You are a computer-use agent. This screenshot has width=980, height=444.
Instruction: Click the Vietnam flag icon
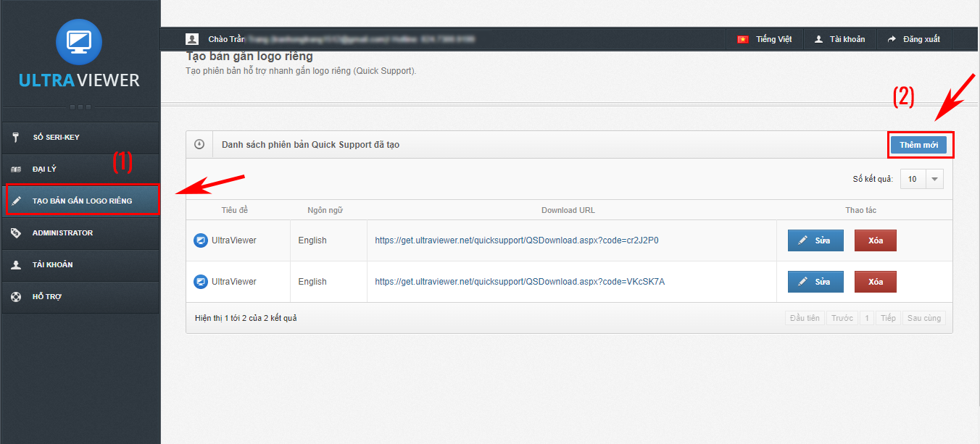742,39
